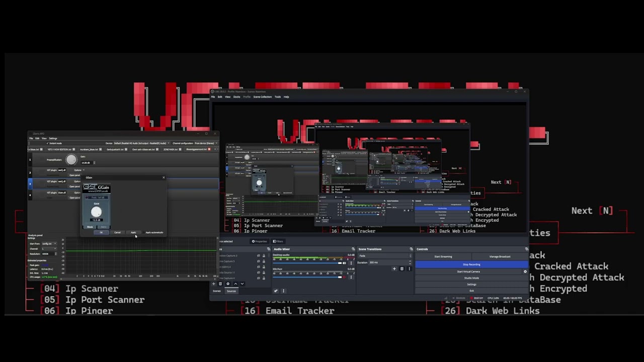Lock the Media Source 11 source
The image size is (644, 362).
coord(264,273)
